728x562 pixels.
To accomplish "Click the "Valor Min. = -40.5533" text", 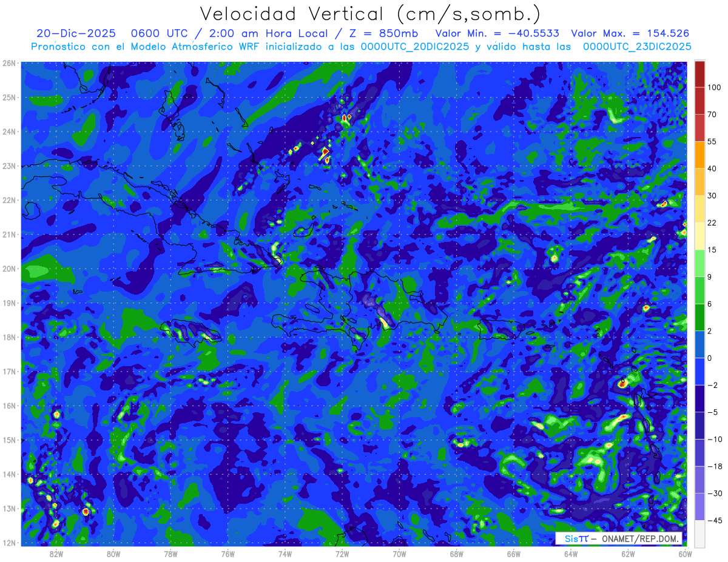I will [497, 33].
